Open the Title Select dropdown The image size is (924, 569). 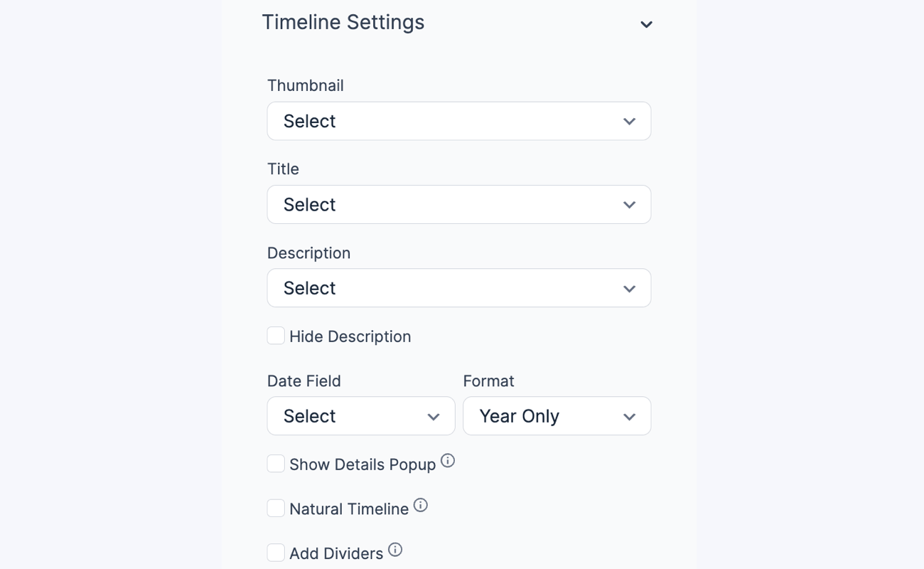458,204
